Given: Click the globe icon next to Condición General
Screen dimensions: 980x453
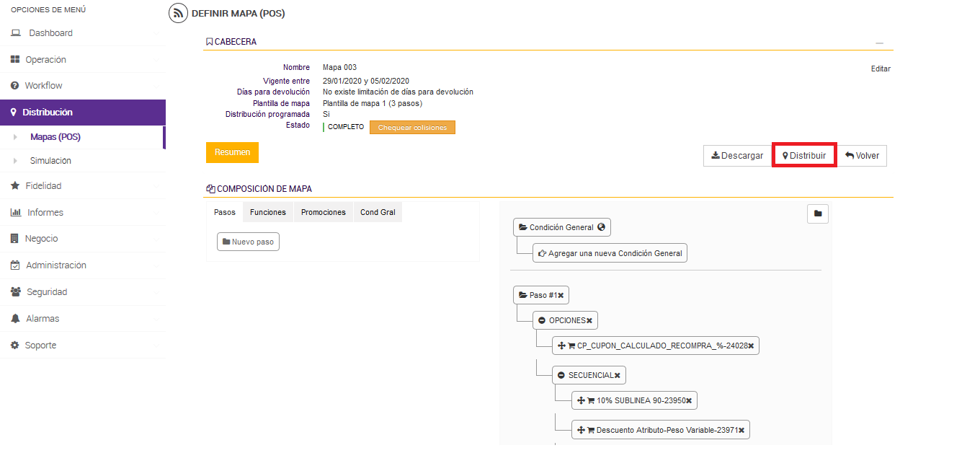Looking at the screenshot, I should coord(601,227).
